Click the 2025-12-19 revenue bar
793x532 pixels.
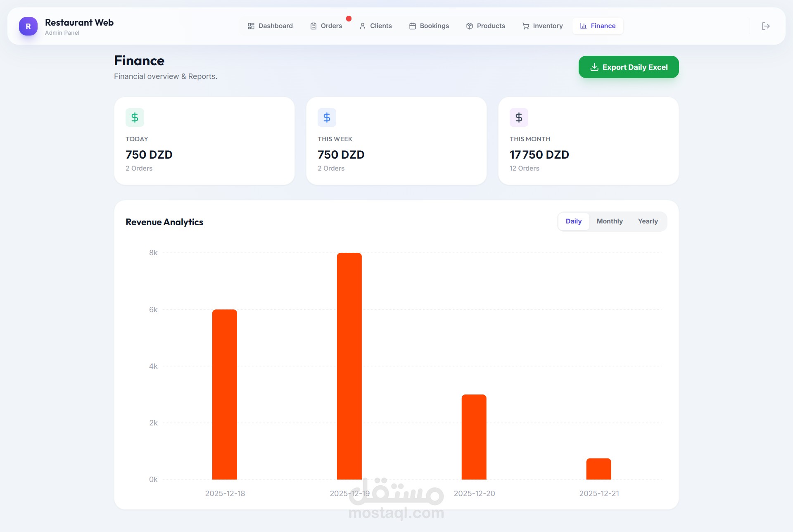pyautogui.click(x=349, y=366)
